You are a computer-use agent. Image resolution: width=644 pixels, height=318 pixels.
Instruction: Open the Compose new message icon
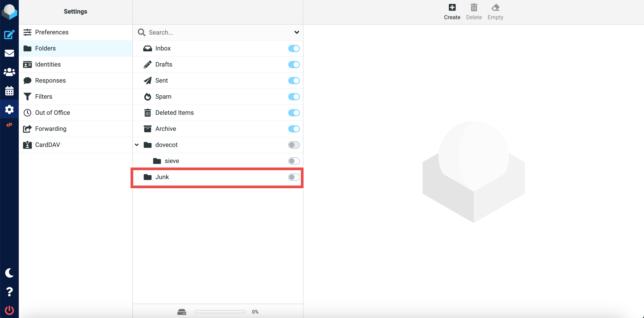point(9,34)
